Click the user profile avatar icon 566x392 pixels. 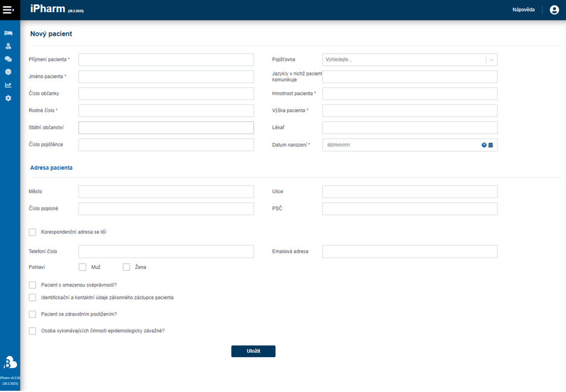[x=554, y=10]
